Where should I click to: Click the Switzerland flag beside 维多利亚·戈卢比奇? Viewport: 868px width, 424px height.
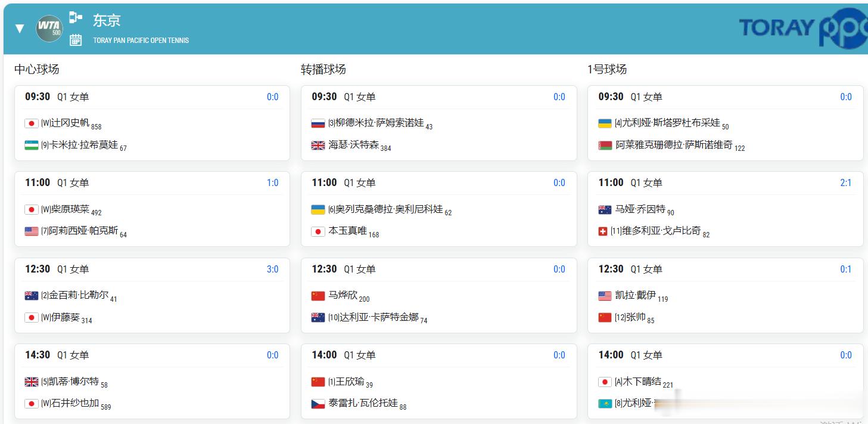tap(603, 231)
